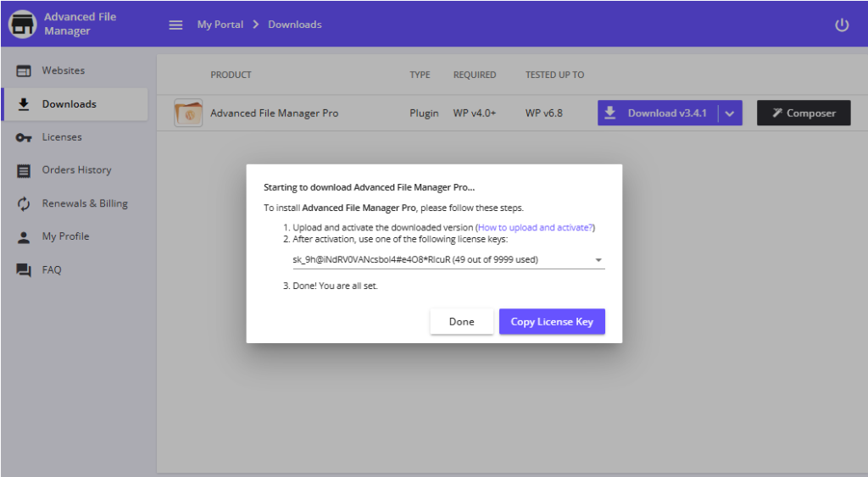Click the Advanced File Manager Pro product thumbnail
The width and height of the screenshot is (868, 477).
pyautogui.click(x=188, y=113)
